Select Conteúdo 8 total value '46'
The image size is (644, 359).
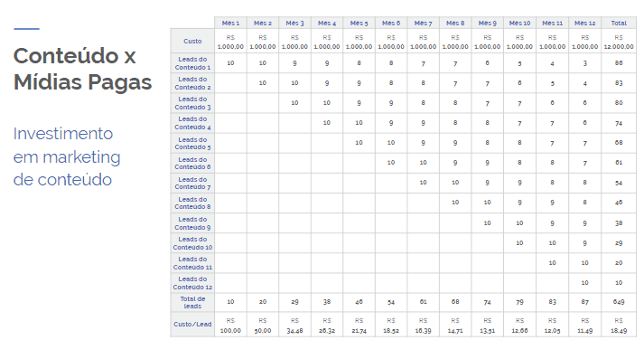(x=619, y=203)
